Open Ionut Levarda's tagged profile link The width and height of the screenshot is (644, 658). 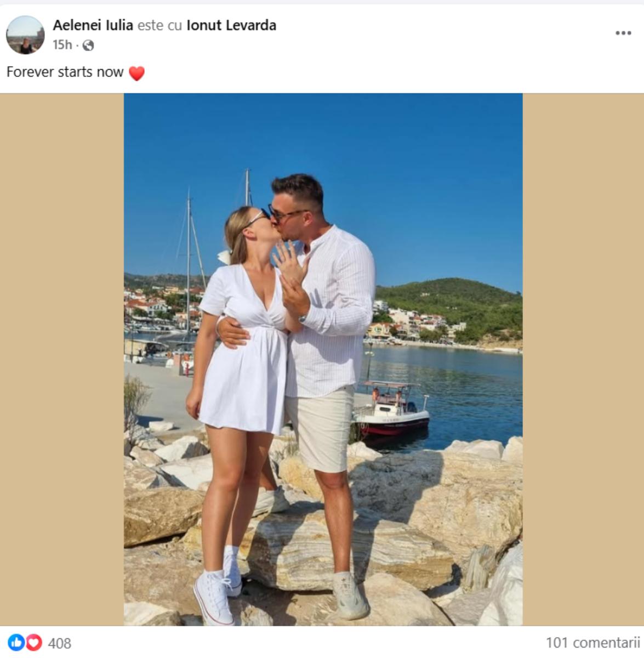[231, 25]
